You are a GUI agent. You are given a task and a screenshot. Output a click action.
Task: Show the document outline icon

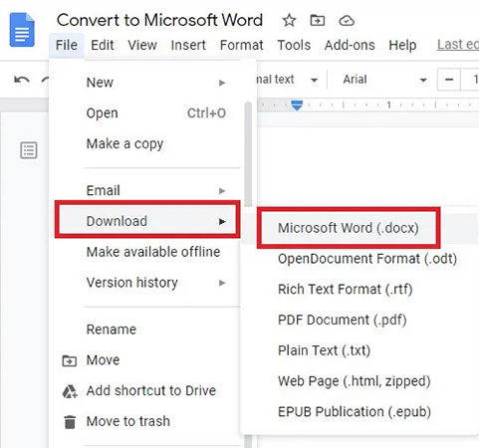[29, 150]
